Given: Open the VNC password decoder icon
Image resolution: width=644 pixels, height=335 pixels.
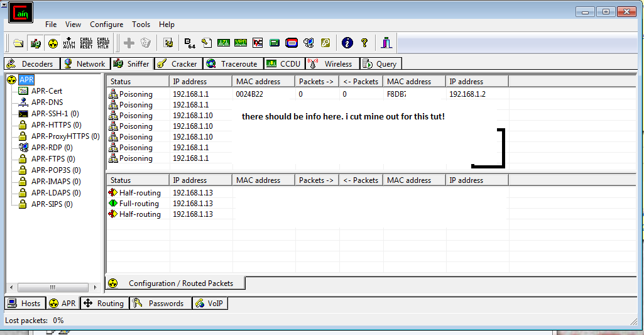Looking at the screenshot, I should [x=258, y=43].
